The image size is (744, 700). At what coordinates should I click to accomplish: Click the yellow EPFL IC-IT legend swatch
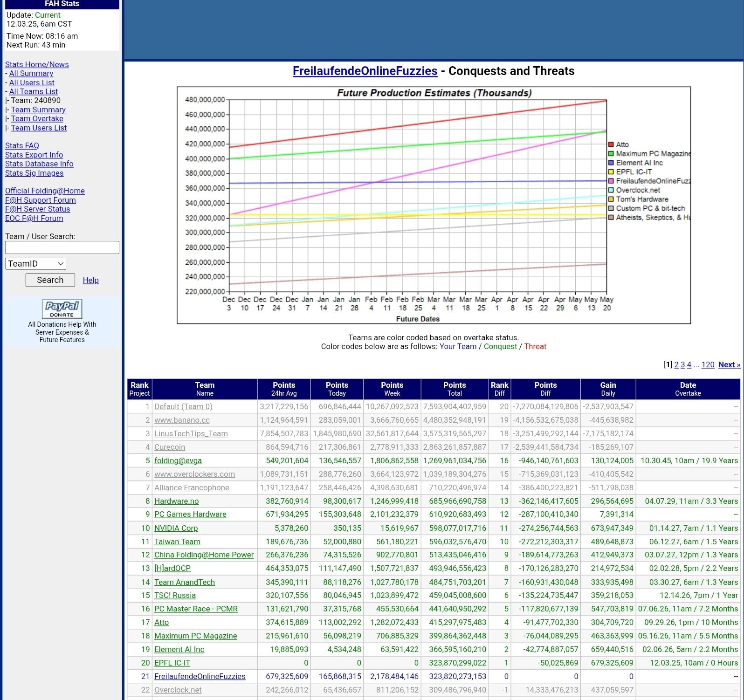(611, 172)
